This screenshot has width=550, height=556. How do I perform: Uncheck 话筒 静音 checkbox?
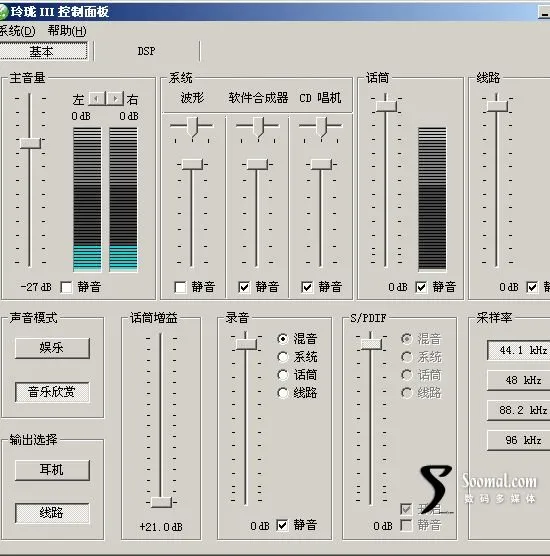pyautogui.click(x=421, y=287)
